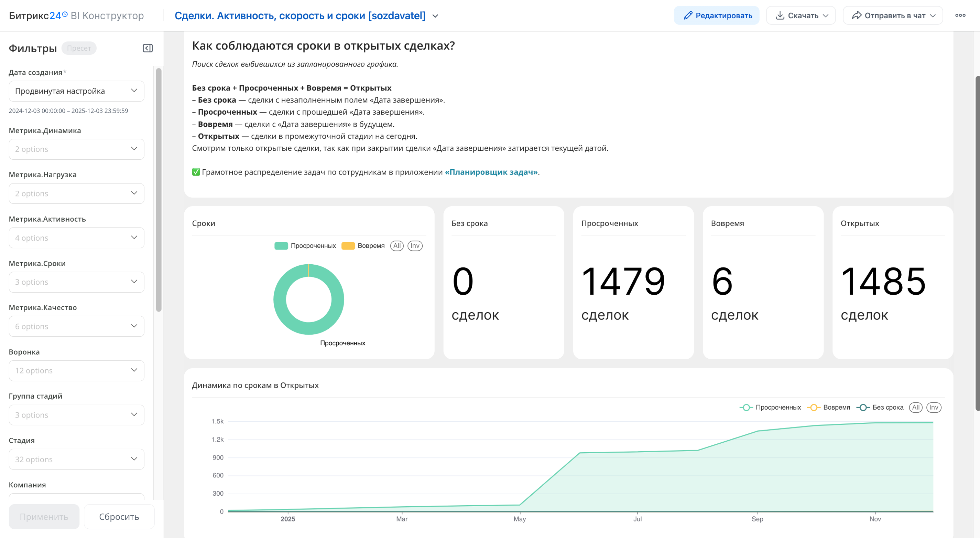Open the Планировщик задач link
The width and height of the screenshot is (980, 538).
(491, 172)
